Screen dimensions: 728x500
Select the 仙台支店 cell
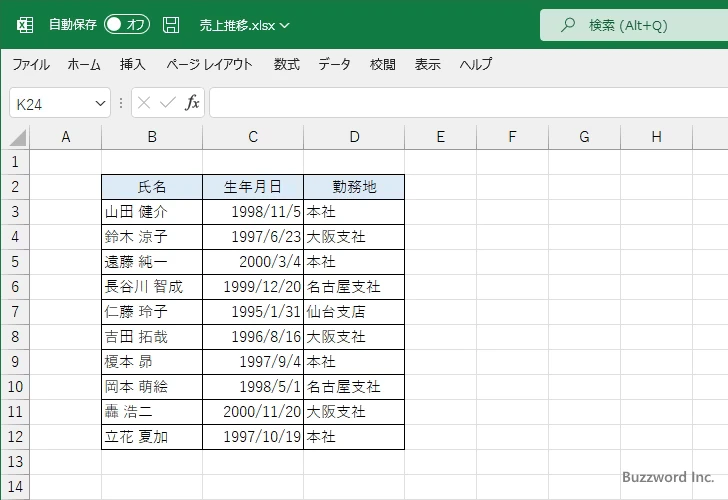pos(354,312)
